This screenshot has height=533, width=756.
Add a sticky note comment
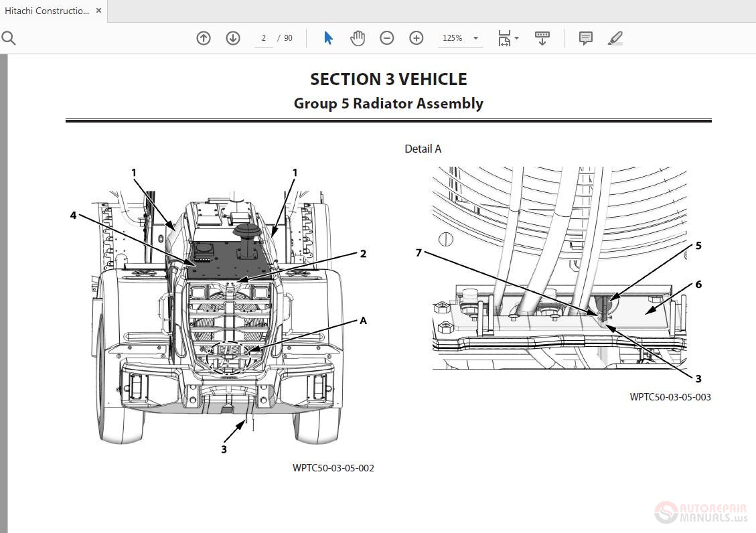(x=585, y=38)
